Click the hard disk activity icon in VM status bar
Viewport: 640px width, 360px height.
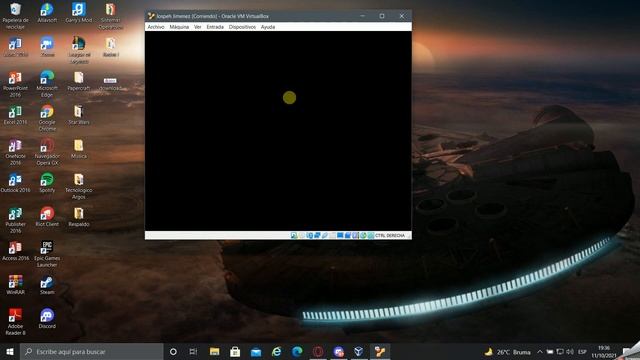click(x=293, y=236)
